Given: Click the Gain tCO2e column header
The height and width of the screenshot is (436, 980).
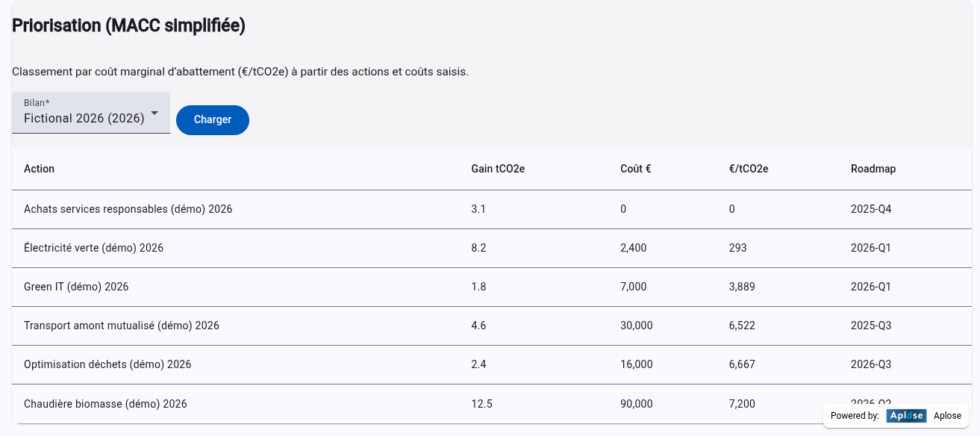Looking at the screenshot, I should click(x=498, y=169).
